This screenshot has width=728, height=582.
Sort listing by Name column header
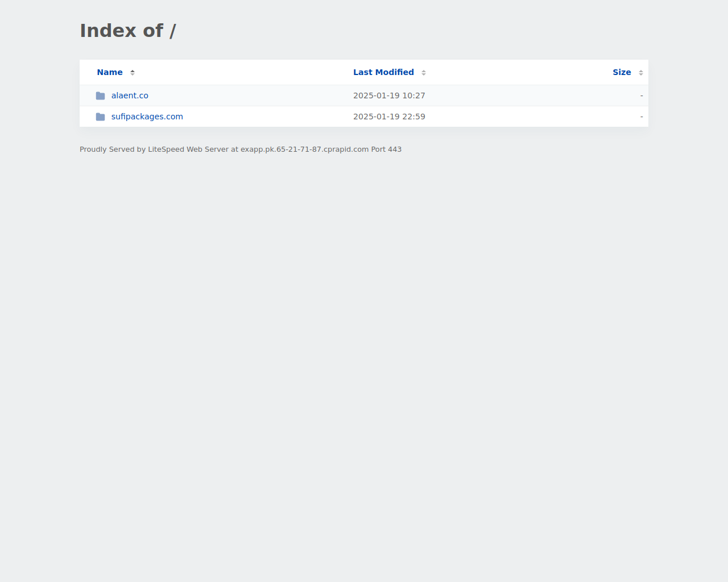click(110, 72)
